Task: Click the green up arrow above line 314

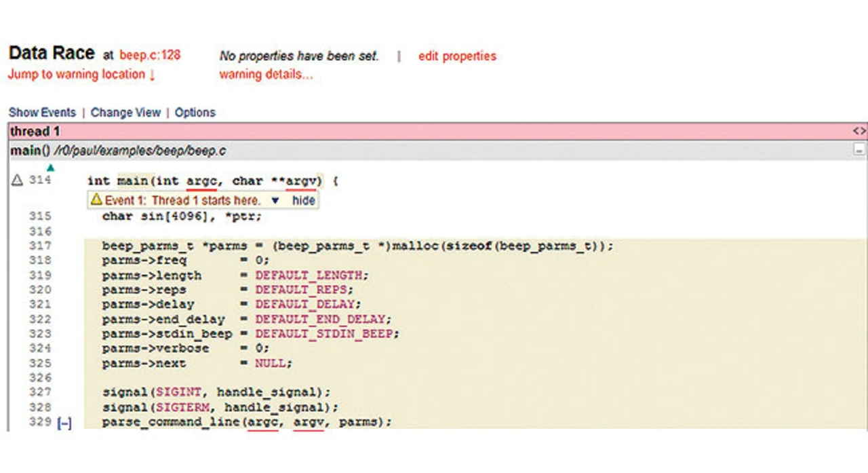Action: click(50, 168)
